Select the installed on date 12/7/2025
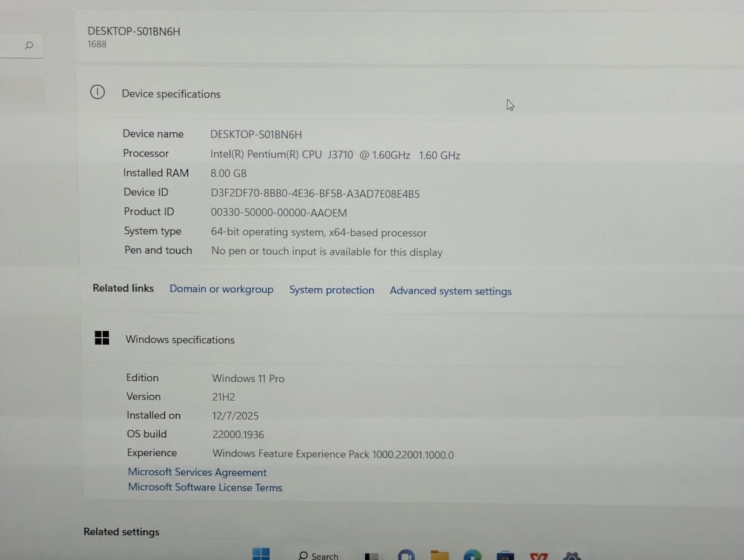744x560 pixels. (x=235, y=416)
